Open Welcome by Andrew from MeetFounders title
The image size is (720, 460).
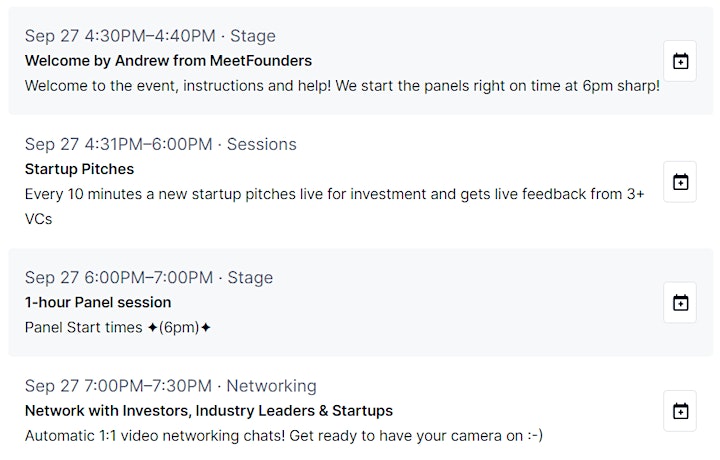point(168,61)
